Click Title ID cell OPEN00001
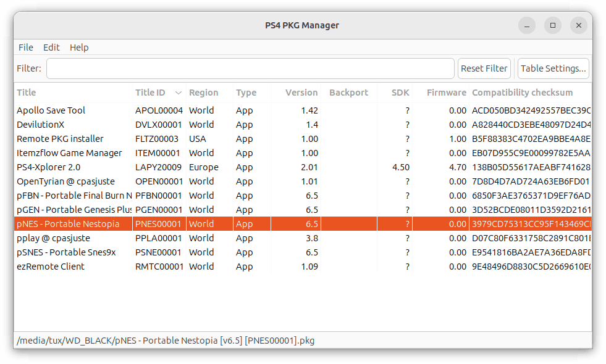 (159, 181)
